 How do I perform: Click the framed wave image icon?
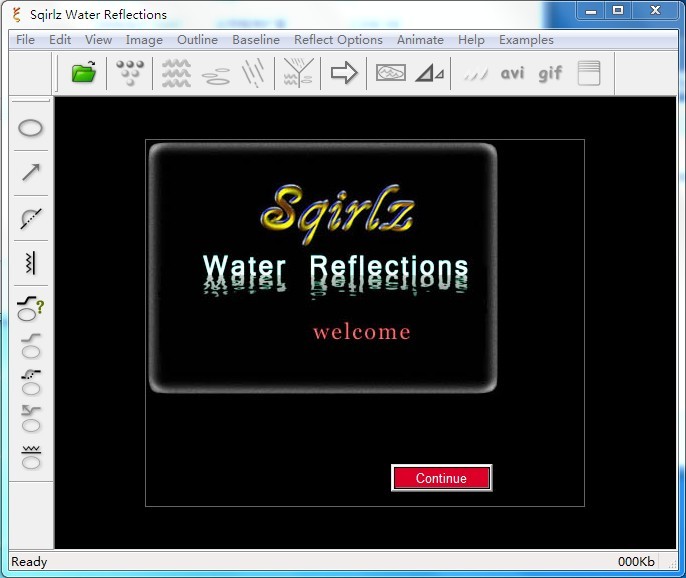tap(390, 73)
